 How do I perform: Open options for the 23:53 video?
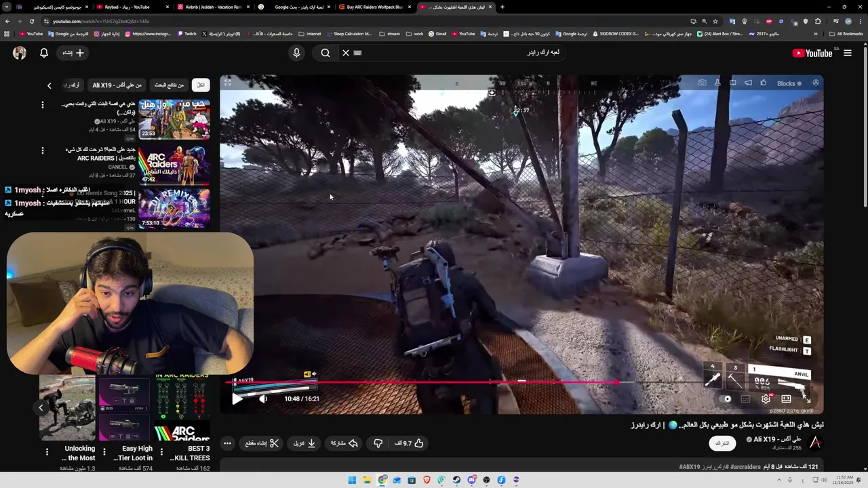[43, 105]
